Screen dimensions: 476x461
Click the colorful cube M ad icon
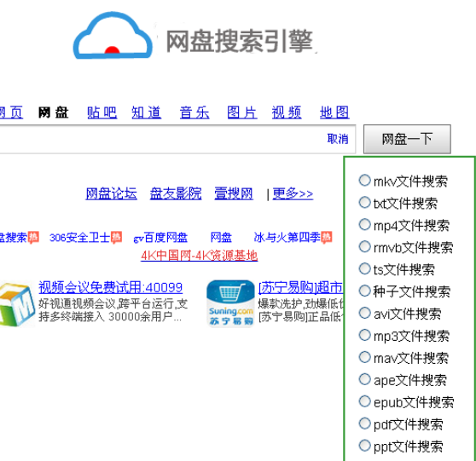tap(17, 304)
